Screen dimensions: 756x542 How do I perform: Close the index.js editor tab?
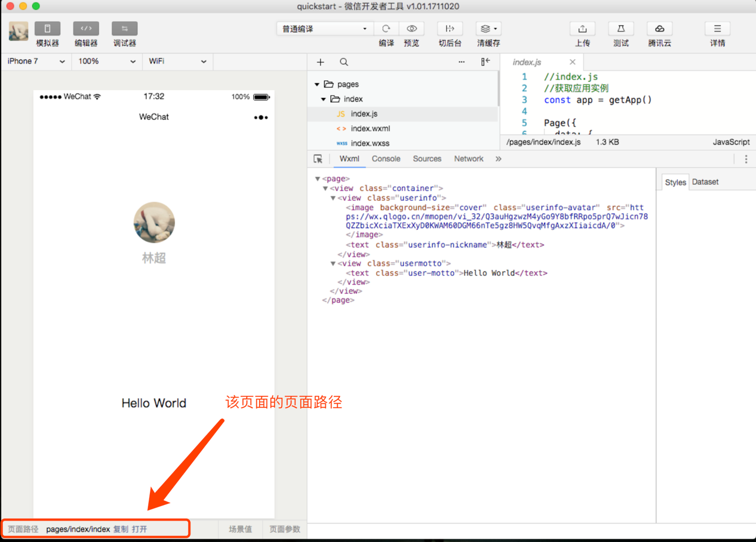(x=573, y=62)
